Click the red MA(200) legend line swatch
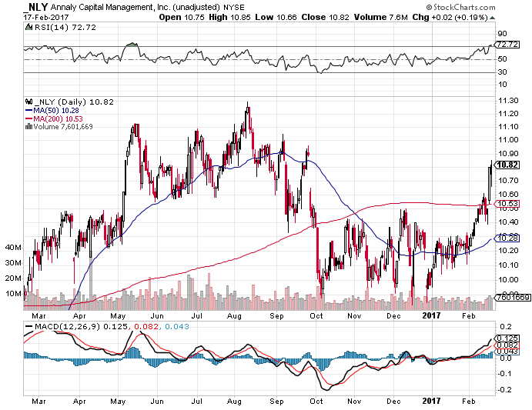Viewport: 532px width, 410px height. pos(28,118)
